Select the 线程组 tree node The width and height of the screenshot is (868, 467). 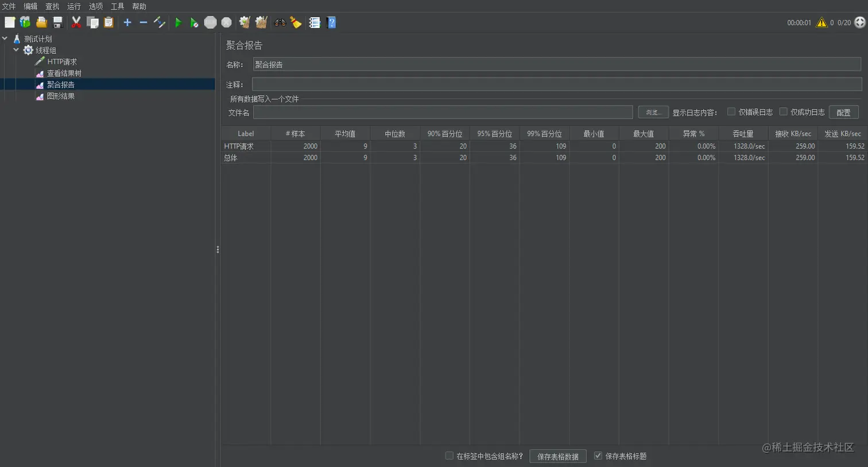coord(46,50)
